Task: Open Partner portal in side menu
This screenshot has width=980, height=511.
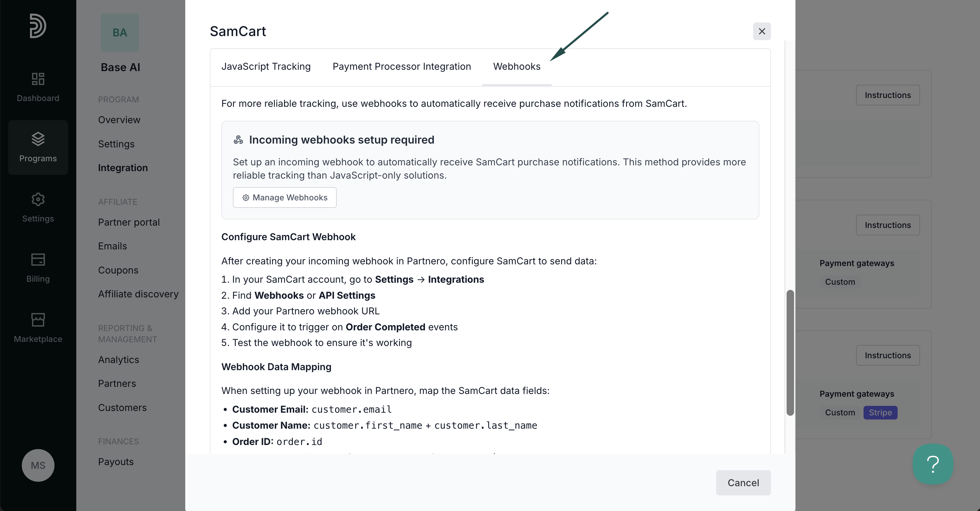Action: pyautogui.click(x=129, y=222)
